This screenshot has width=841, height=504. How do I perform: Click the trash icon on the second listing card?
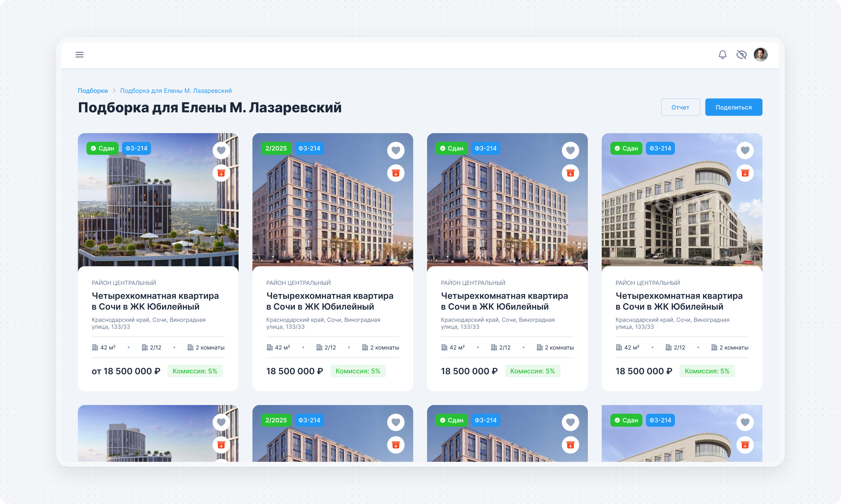tap(396, 173)
